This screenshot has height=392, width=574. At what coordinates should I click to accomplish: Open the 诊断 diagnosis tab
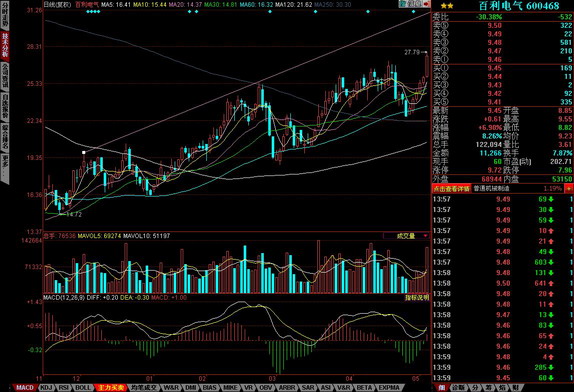(x=458, y=387)
